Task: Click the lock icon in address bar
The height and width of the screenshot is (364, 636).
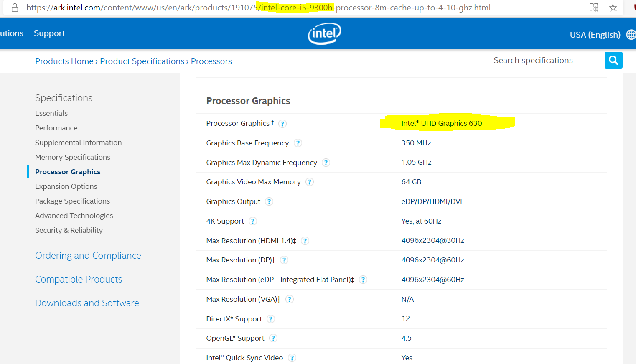Action: [x=15, y=8]
